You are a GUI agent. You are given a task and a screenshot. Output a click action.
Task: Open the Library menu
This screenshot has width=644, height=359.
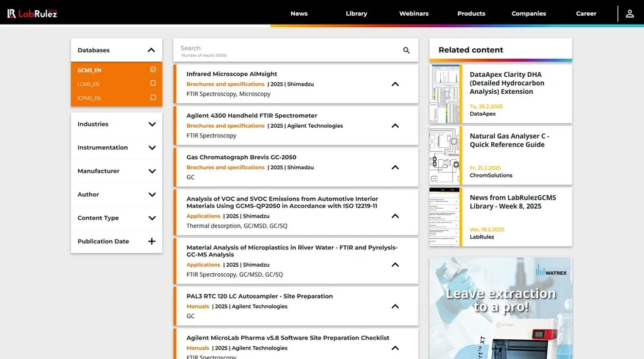click(357, 14)
